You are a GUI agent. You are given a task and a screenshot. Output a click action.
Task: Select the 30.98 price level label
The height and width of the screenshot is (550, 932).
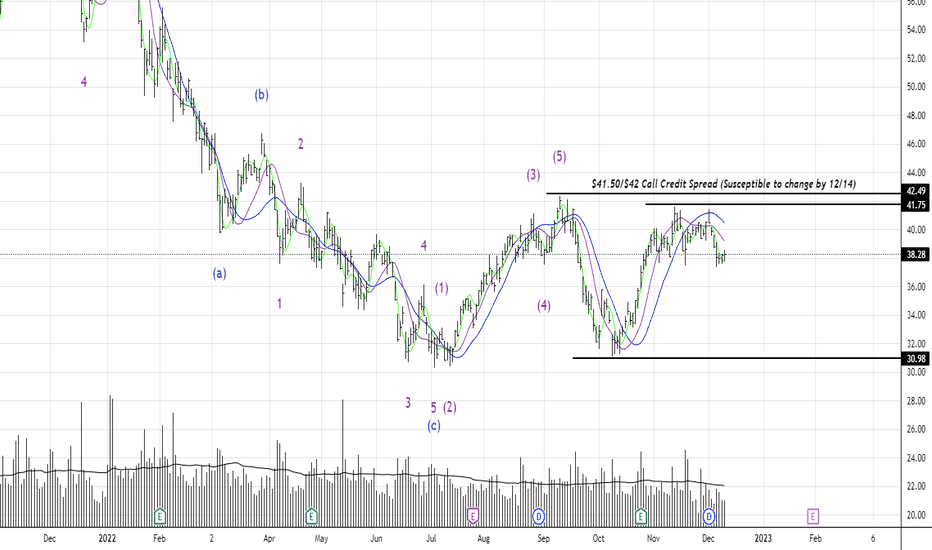click(916, 359)
